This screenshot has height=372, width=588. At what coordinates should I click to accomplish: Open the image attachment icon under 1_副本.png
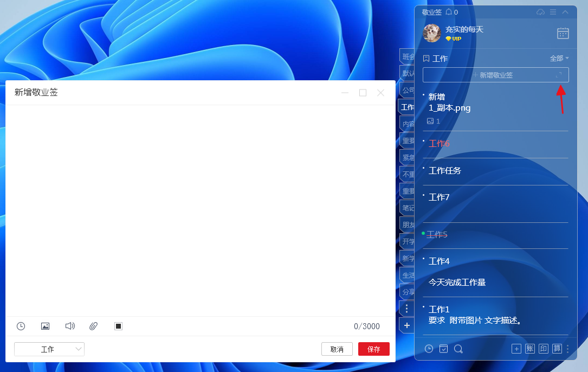[x=430, y=121]
